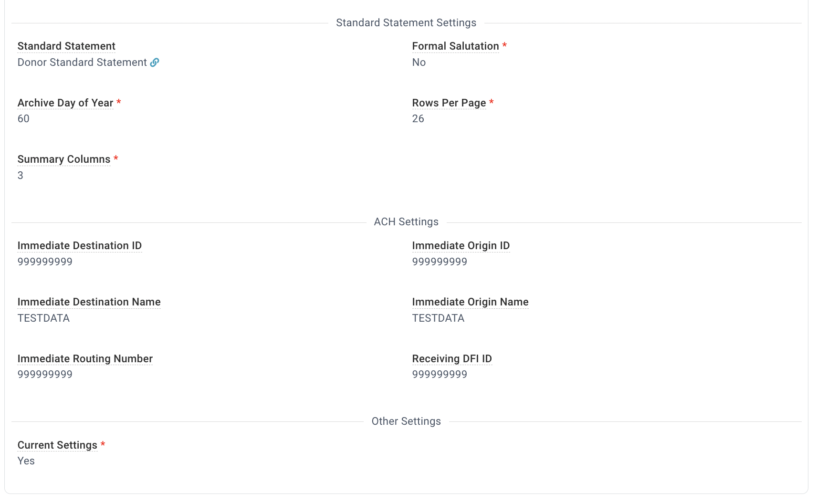
Task: Open the Donor Standard Statement link icon
Action: pos(154,63)
